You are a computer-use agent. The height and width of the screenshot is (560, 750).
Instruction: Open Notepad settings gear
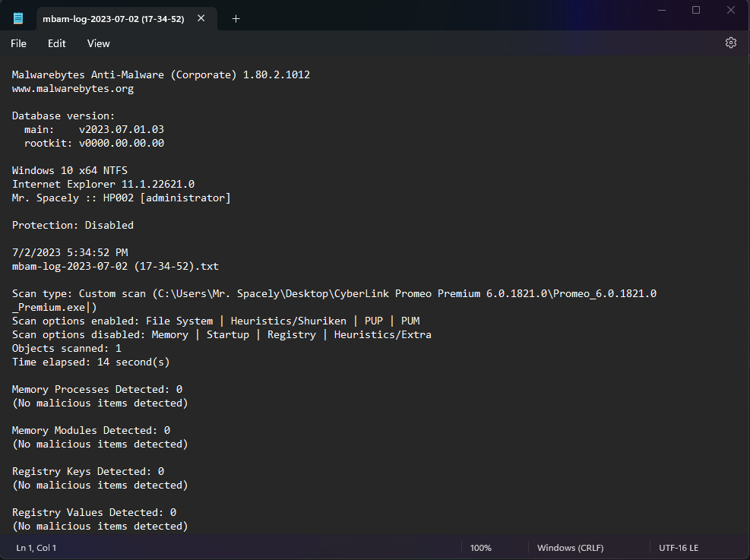(730, 43)
